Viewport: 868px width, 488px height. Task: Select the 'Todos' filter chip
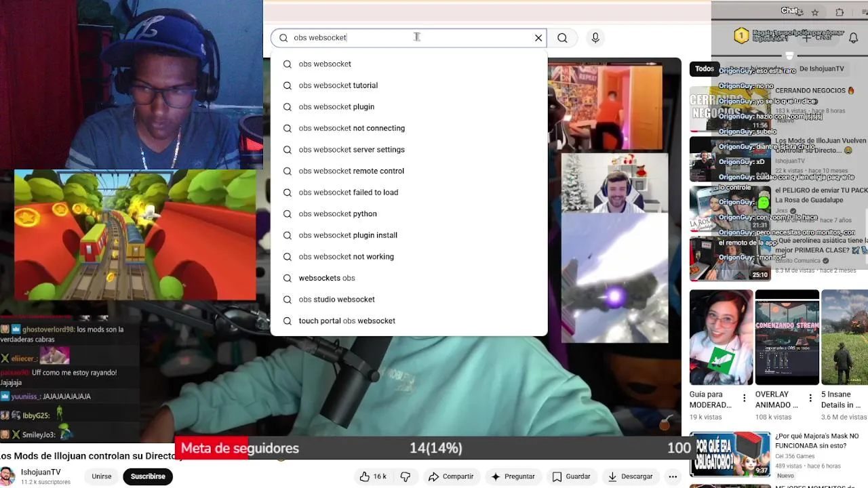705,68
